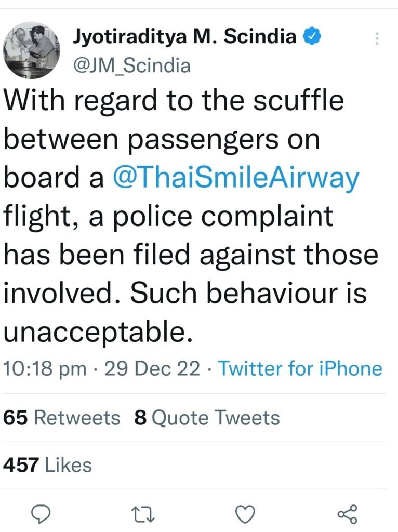
Task: Open the three-dot more options menu
Action: click(377, 38)
